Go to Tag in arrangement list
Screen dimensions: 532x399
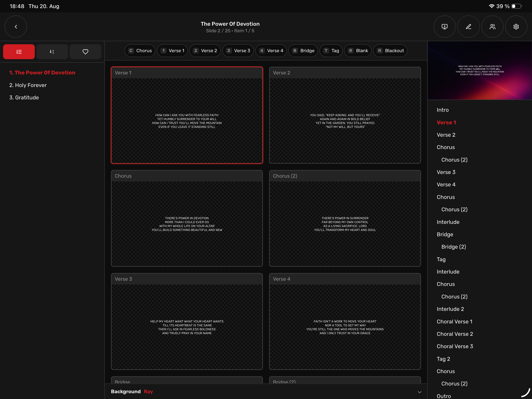441,259
